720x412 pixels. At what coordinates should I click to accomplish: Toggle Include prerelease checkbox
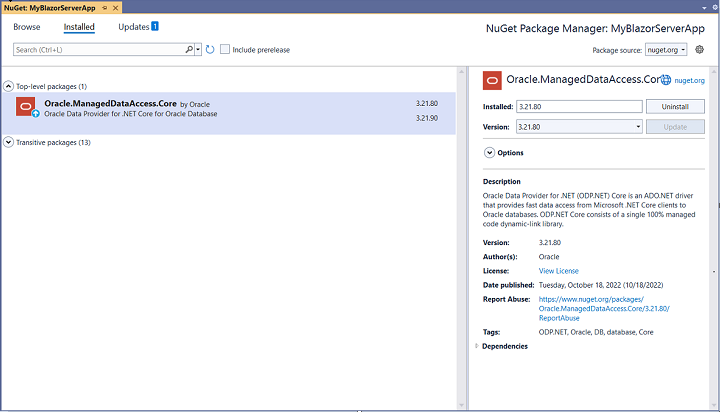coord(225,49)
